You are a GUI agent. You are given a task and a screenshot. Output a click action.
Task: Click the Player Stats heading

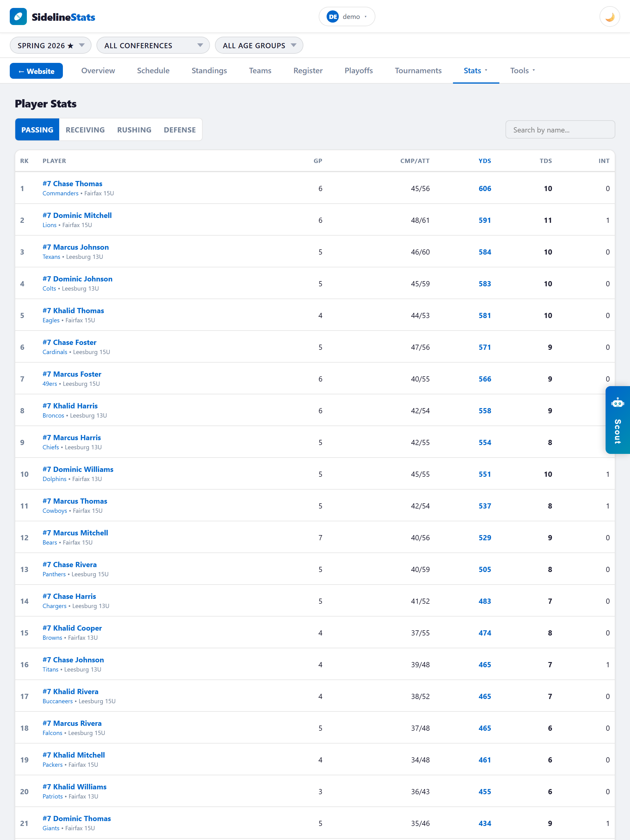(45, 104)
